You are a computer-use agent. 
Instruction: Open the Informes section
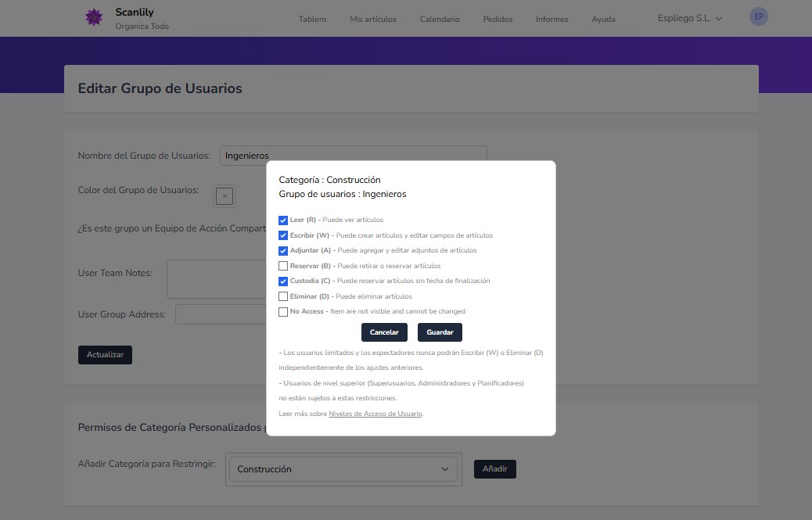pyautogui.click(x=552, y=19)
